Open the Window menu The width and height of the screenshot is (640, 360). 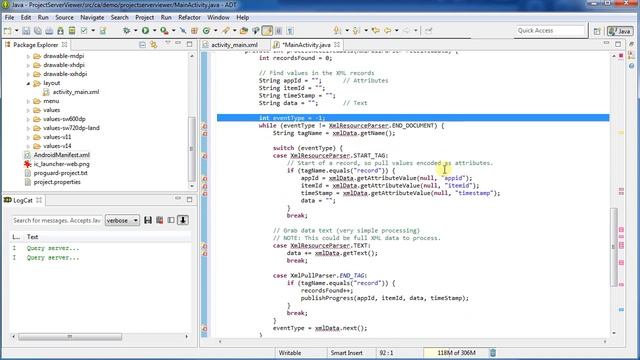point(218,18)
